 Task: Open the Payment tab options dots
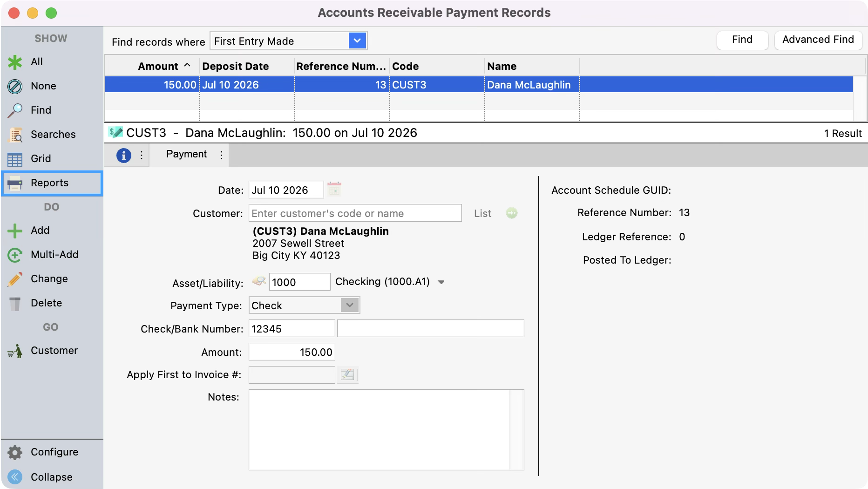click(x=222, y=155)
